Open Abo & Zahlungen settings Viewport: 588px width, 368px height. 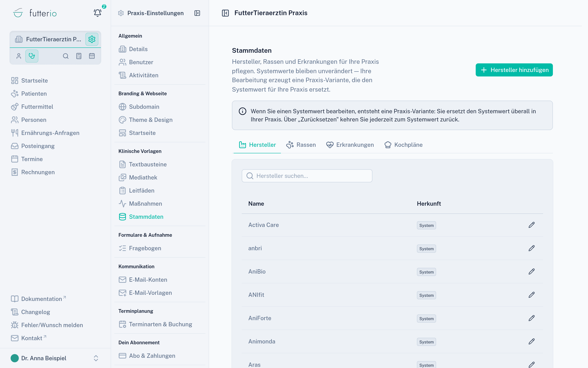point(147,356)
